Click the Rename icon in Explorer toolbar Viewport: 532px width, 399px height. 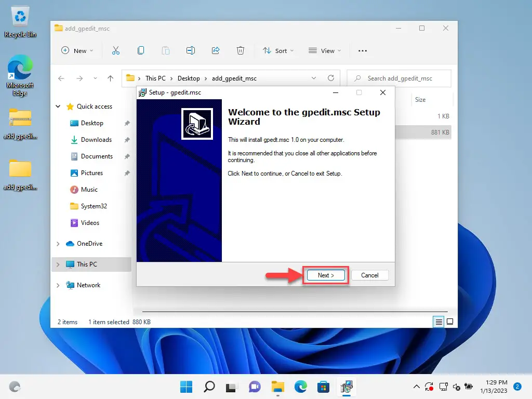click(x=191, y=50)
